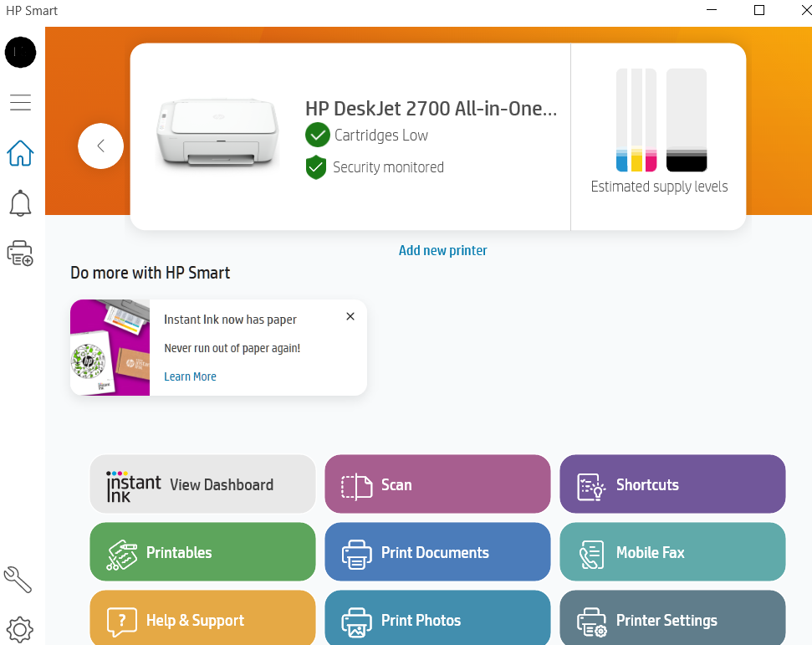Open Help & Support
812x645 pixels.
pyautogui.click(x=202, y=619)
